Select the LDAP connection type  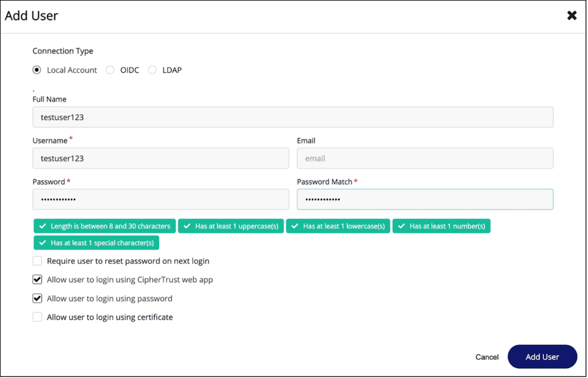click(152, 70)
